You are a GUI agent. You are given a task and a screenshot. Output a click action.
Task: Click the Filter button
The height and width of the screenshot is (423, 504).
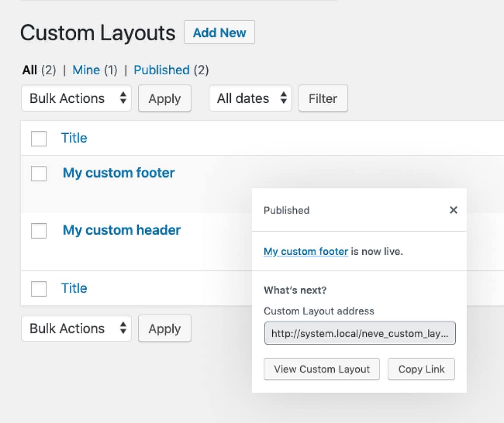323,98
